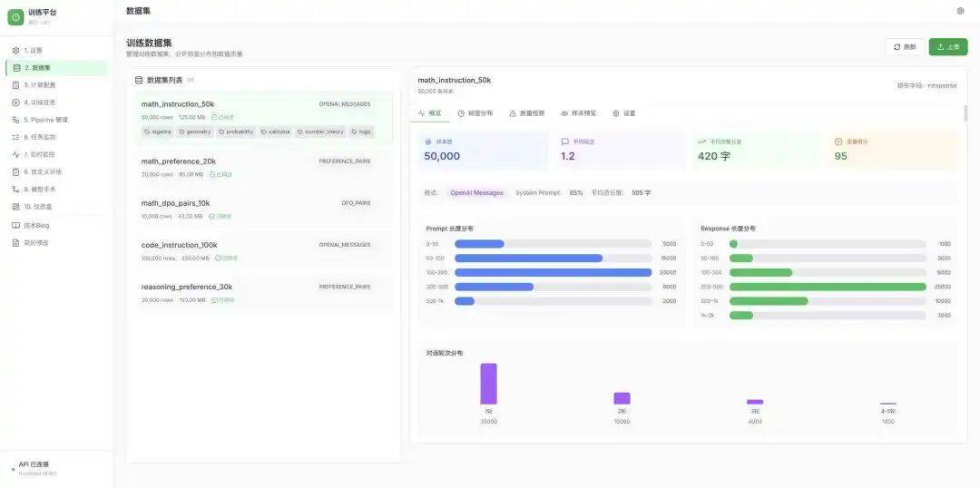The width and height of the screenshot is (980, 488).
Task: Click the gear settings icon in top-right corner
Action: [x=960, y=11]
